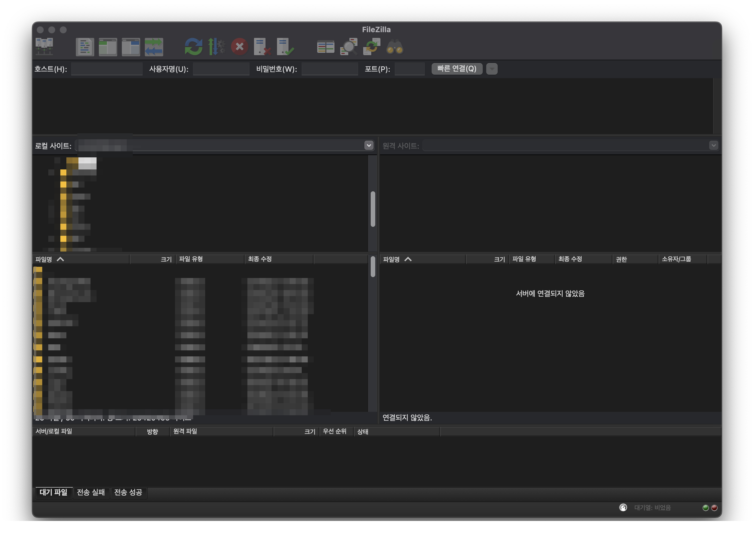Open the Site Manager icon
The width and height of the screenshot is (754, 560).
(44, 47)
